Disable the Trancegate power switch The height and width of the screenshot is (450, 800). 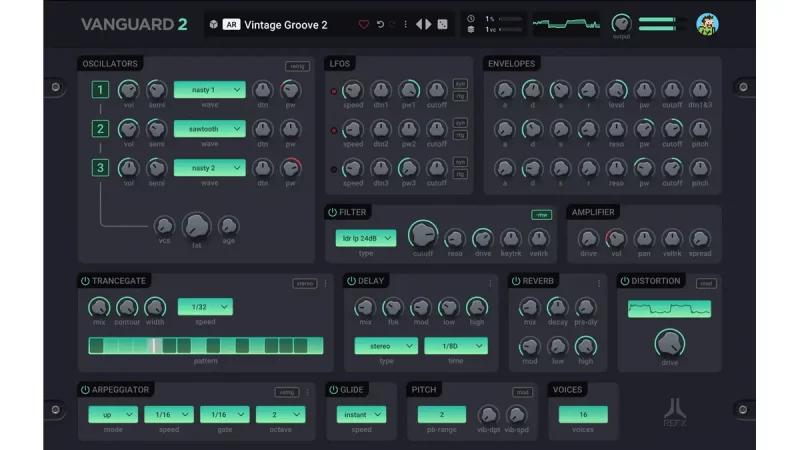pos(85,281)
